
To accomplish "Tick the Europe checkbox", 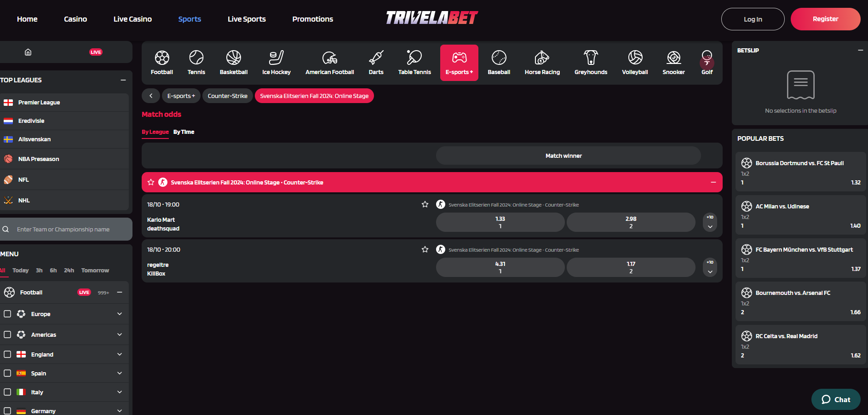I will tap(7, 314).
